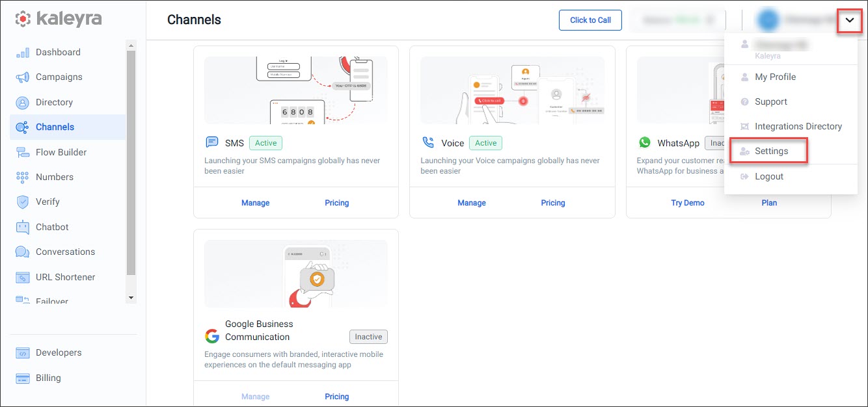Click Manage under Google Business Communication

[255, 397]
